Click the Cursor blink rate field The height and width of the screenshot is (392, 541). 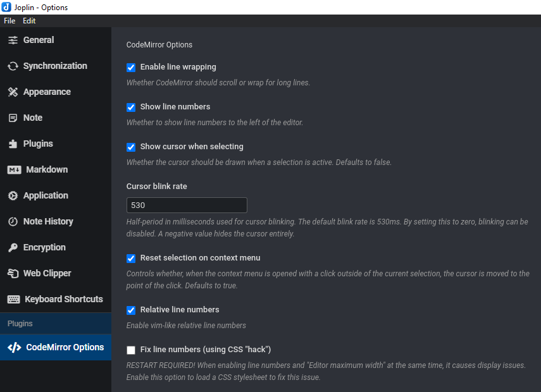[x=187, y=205]
